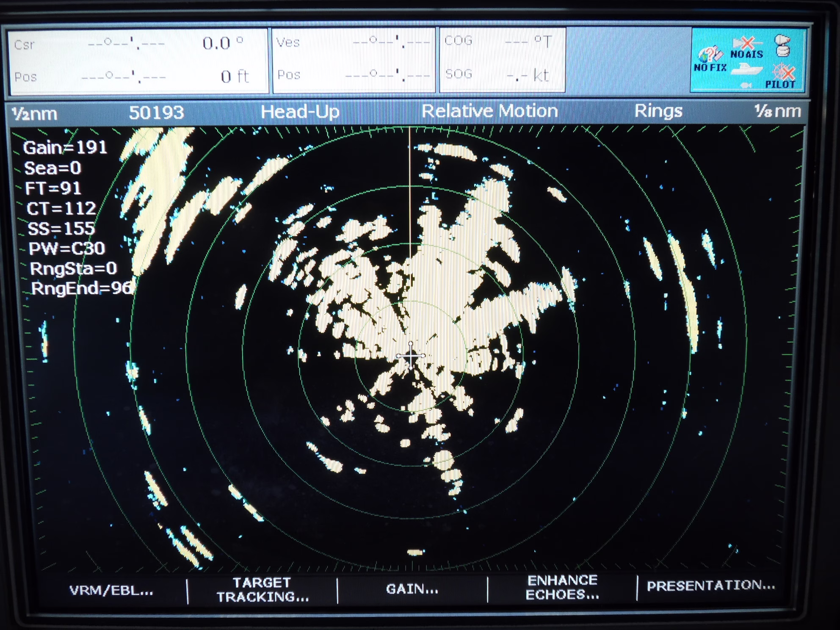The image size is (840, 630).
Task: Tap the 0 ft cursor range value
Action: [x=234, y=76]
